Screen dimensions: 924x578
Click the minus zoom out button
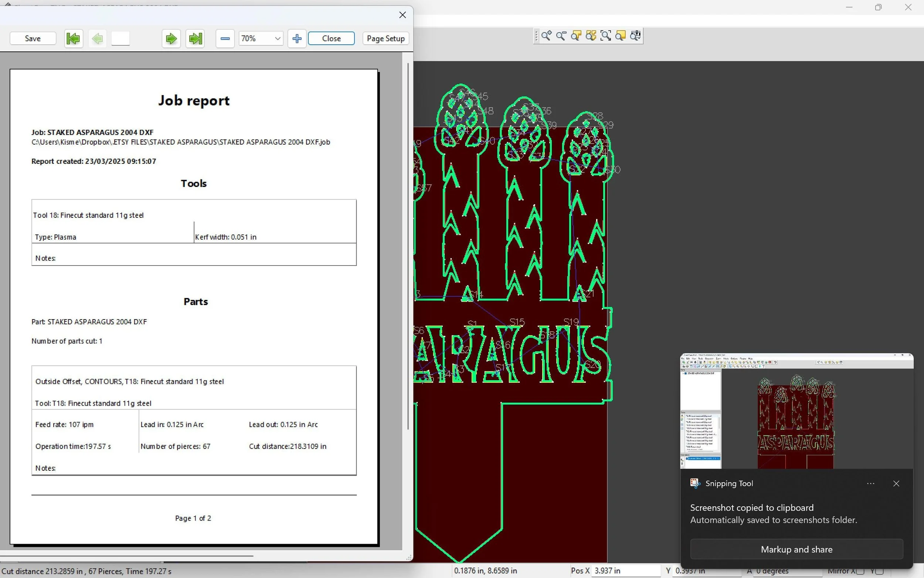tap(225, 38)
